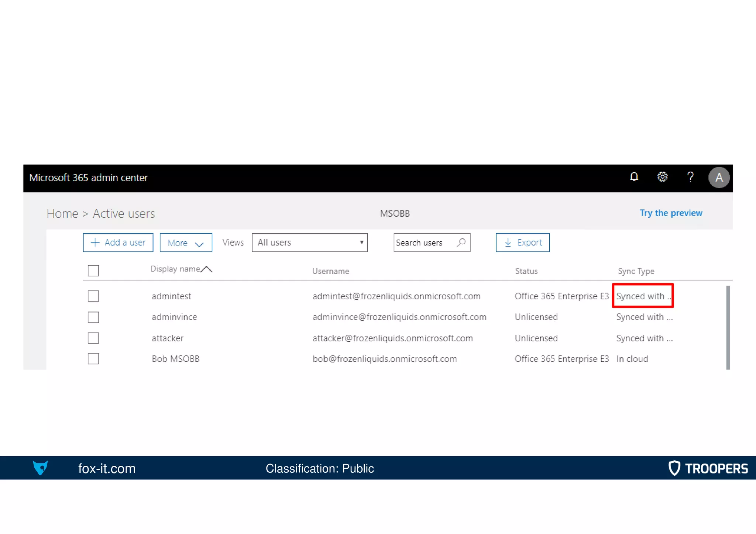756x534 pixels.
Task: Click the download arrow on Export
Action: pyautogui.click(x=508, y=242)
